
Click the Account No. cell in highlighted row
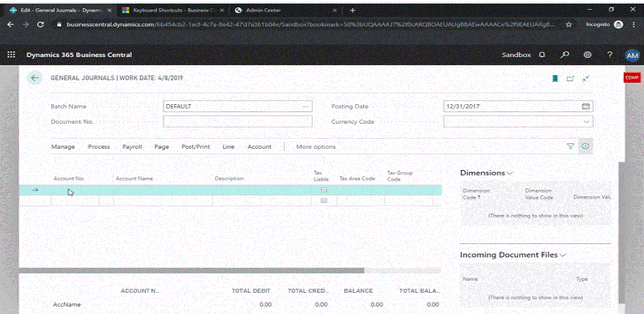coord(75,190)
